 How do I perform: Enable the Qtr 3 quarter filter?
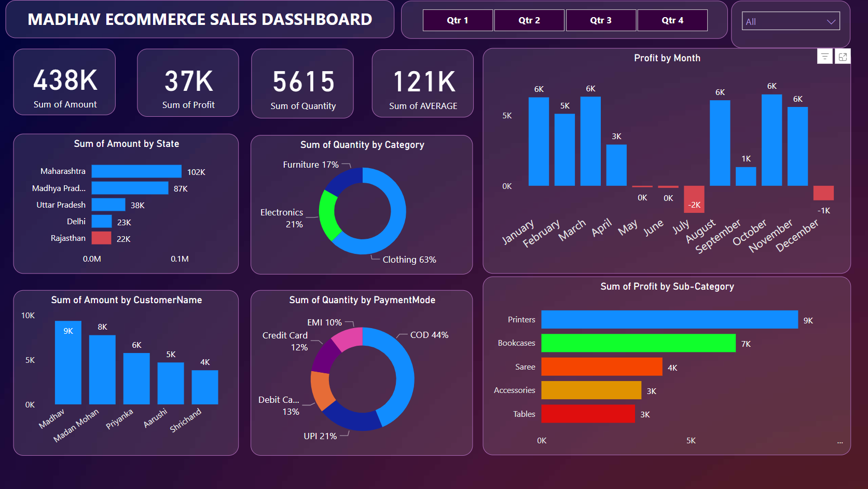coord(601,20)
